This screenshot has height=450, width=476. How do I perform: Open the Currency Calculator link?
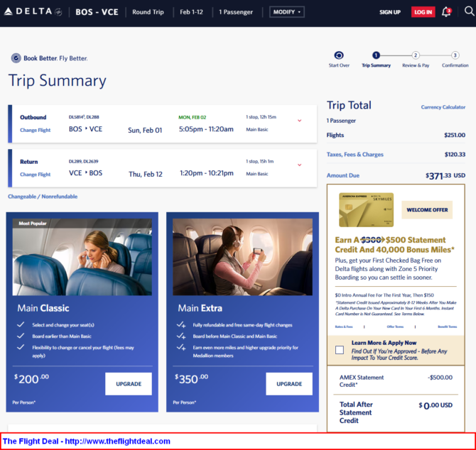(x=443, y=107)
